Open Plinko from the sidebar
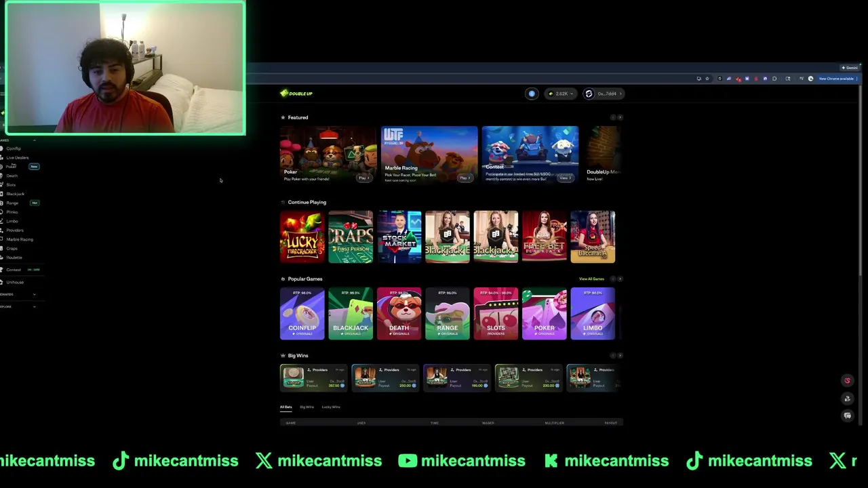This screenshot has width=868, height=488. tap(12, 212)
